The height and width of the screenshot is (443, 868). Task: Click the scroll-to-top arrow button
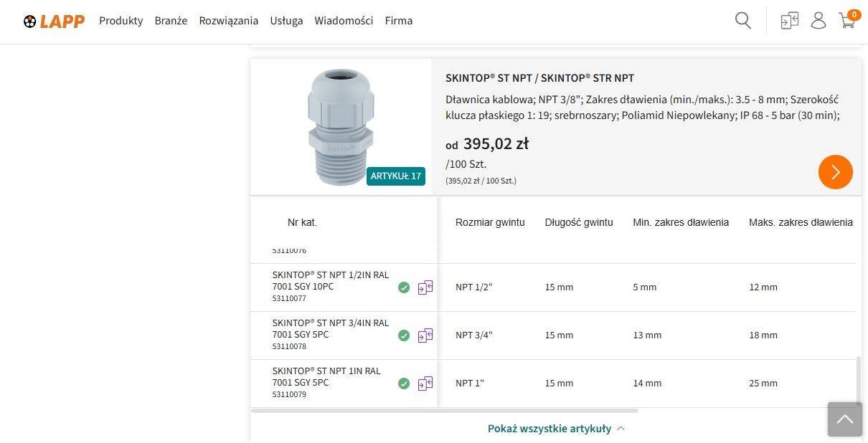[x=845, y=419]
